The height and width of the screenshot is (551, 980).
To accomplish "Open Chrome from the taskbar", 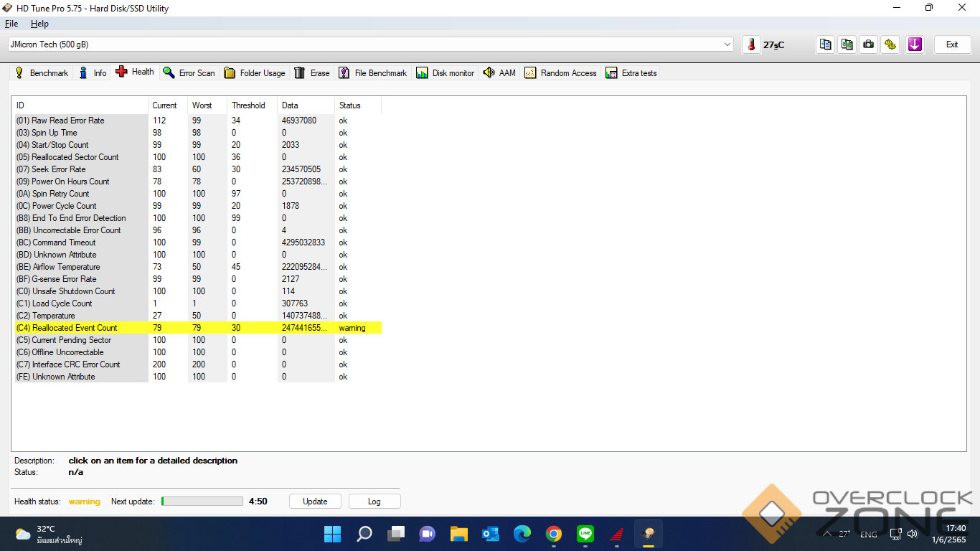I will coord(553,534).
